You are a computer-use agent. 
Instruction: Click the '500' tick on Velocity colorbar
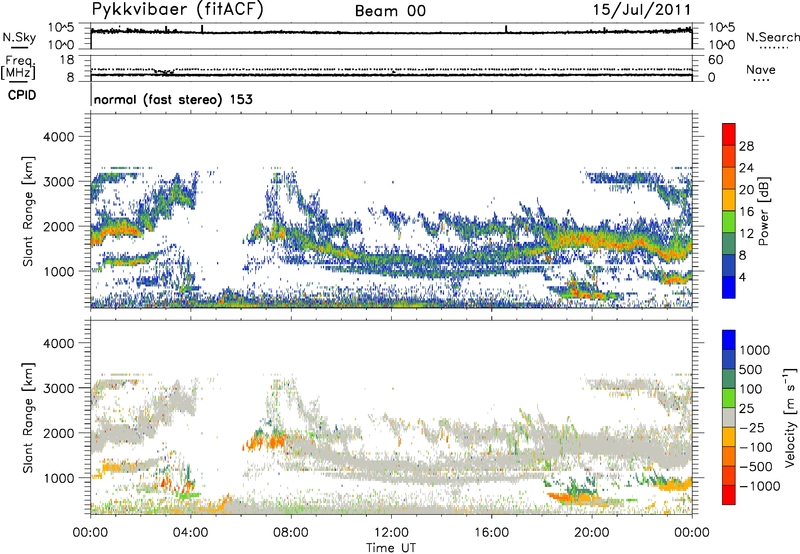point(750,370)
